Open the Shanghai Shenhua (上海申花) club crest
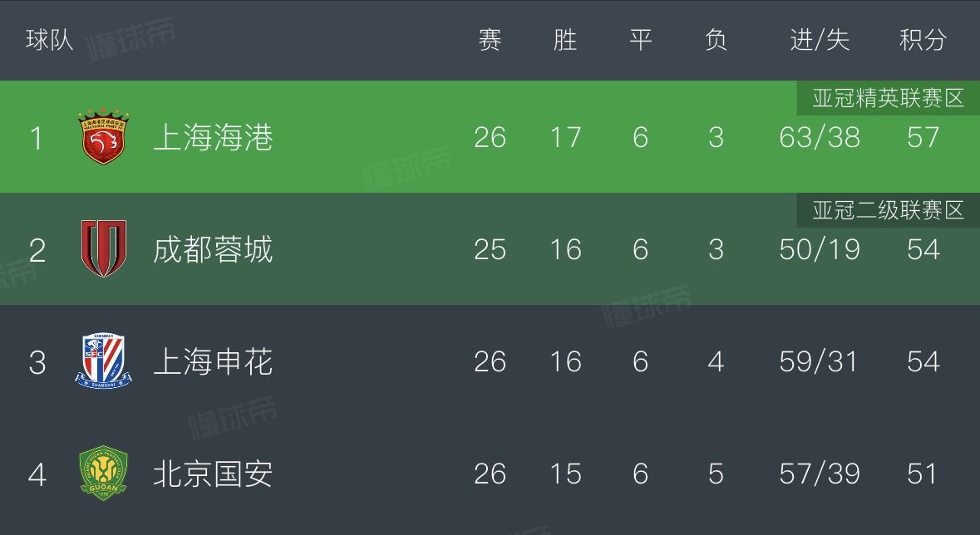980x535 pixels. (104, 361)
